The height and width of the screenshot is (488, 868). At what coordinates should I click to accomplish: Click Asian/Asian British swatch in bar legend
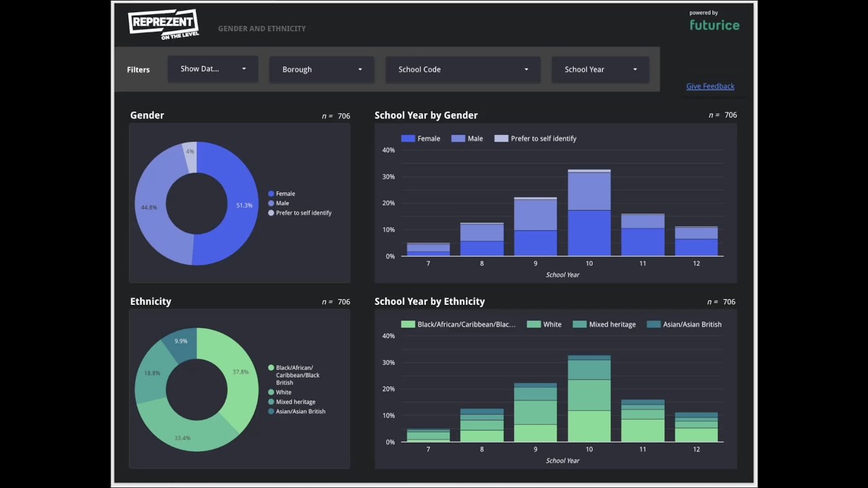click(x=654, y=325)
